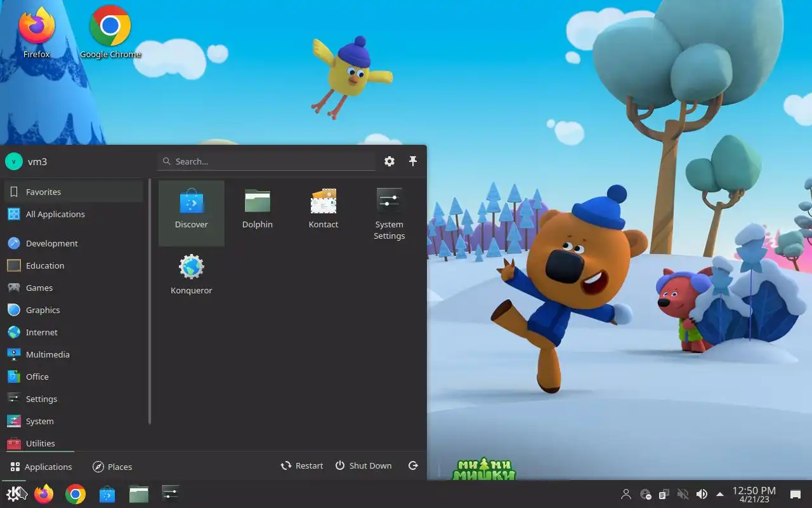
Task: Open the clipboard tray icon
Action: tap(664, 494)
